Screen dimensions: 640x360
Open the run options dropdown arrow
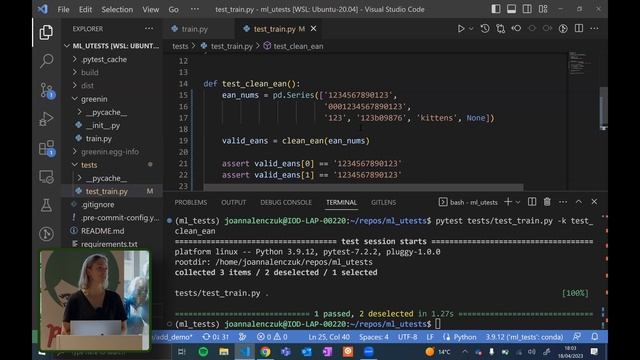coord(471,29)
